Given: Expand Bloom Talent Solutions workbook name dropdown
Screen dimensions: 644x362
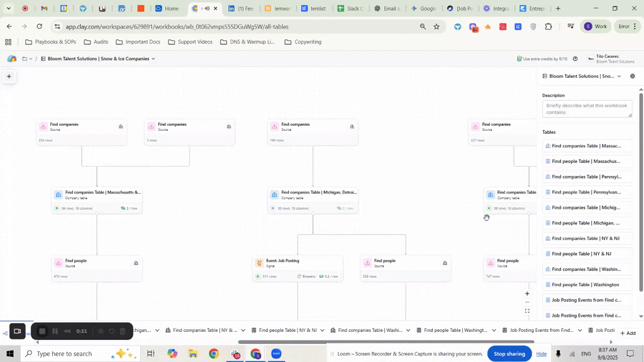Looking at the screenshot, I should click(x=153, y=58).
